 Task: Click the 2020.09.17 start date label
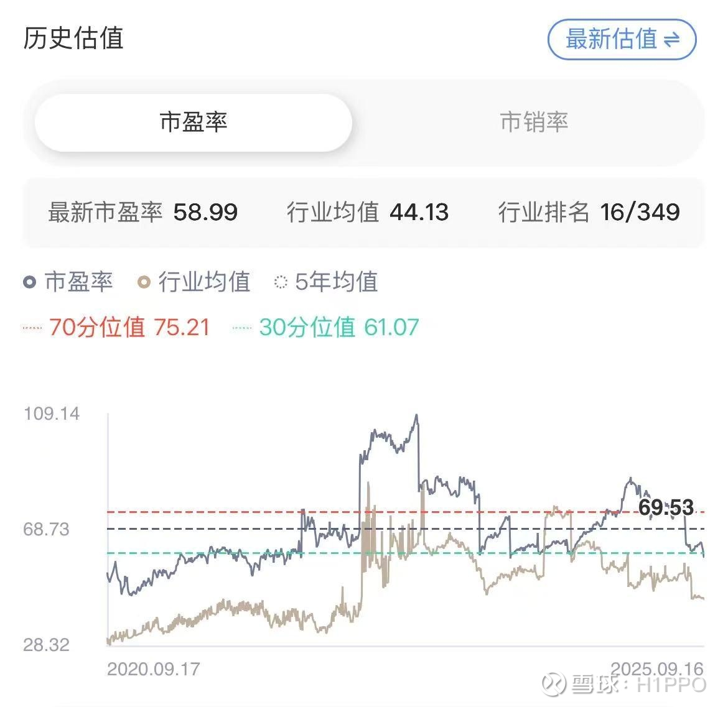(x=154, y=669)
